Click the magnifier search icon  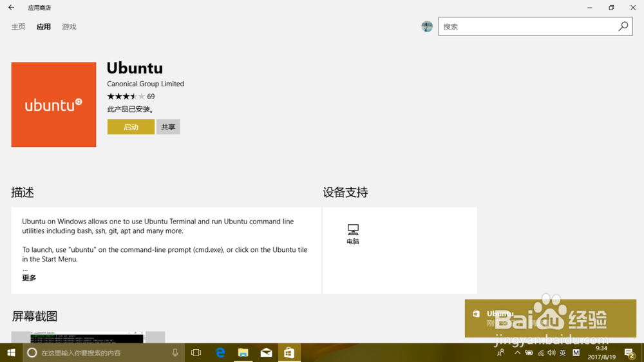pos(623,26)
